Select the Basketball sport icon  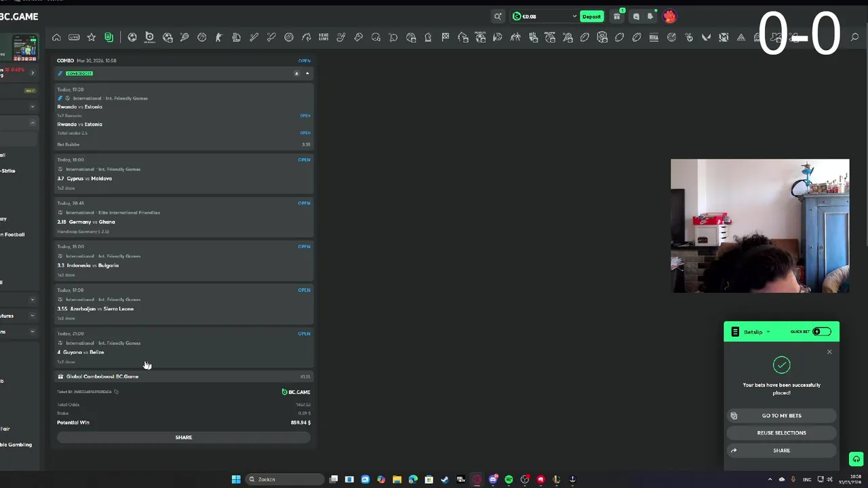[202, 37]
